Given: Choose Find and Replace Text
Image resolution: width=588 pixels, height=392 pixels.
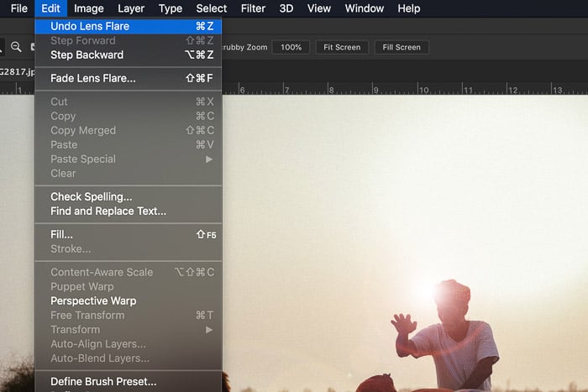Looking at the screenshot, I should pos(128,211).
